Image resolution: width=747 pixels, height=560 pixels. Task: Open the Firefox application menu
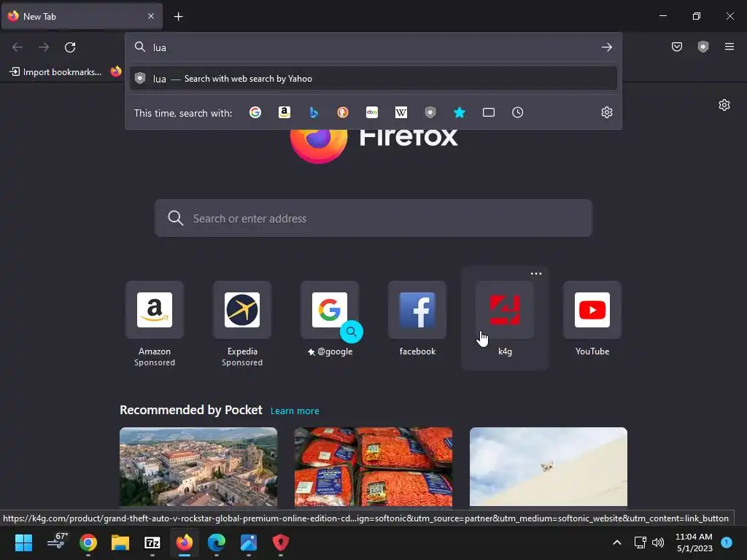(729, 47)
